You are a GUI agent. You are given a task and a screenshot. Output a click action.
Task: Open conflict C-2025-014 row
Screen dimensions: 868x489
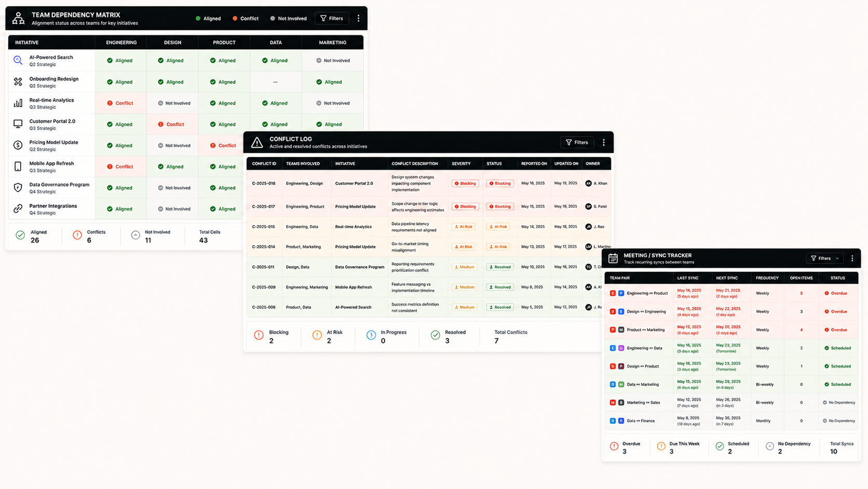point(428,247)
